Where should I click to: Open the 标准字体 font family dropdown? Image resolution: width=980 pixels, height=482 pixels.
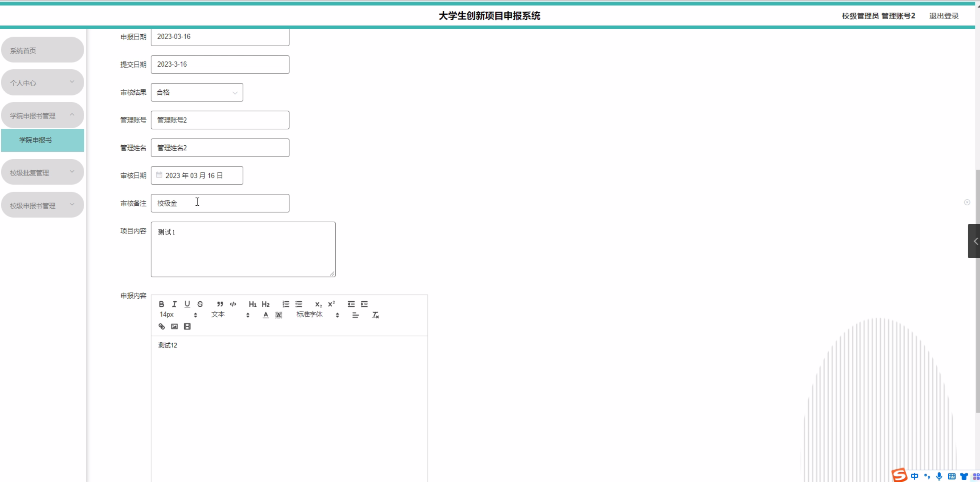click(317, 315)
